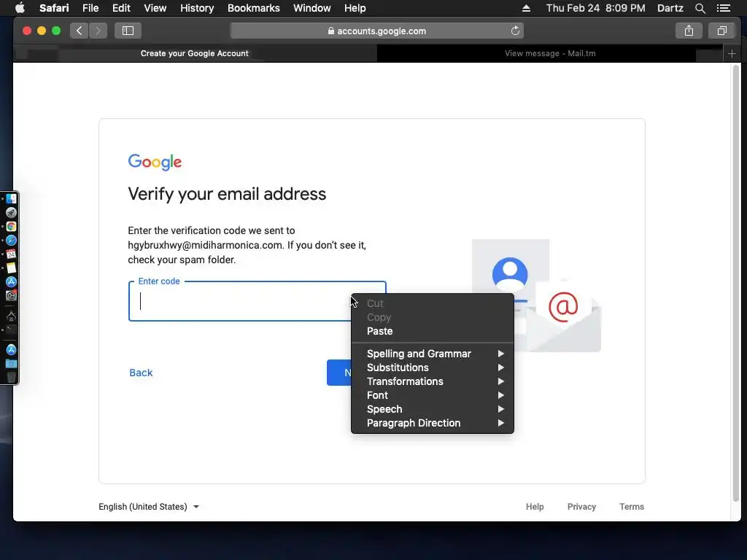
Task: Switch to Create your Google Account tab
Action: pyautogui.click(x=195, y=53)
